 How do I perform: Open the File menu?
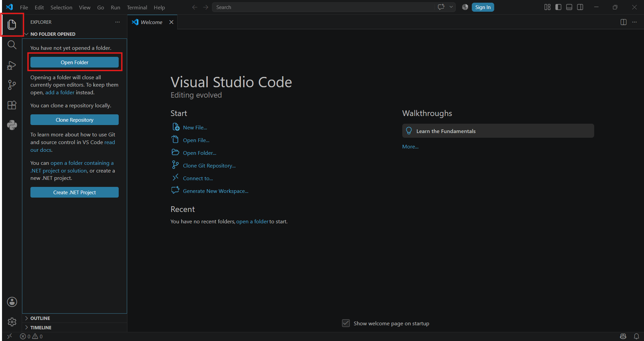[x=24, y=7]
